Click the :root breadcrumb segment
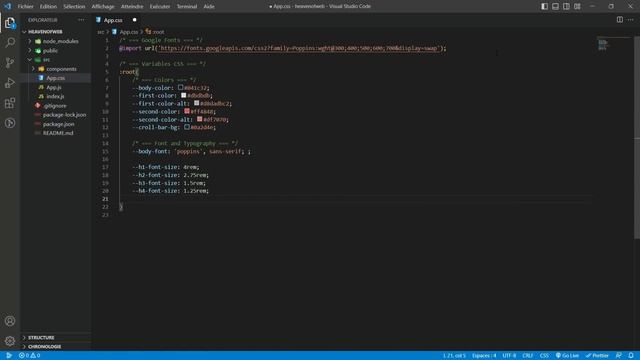This screenshot has width=640, height=360. pyautogui.click(x=158, y=32)
